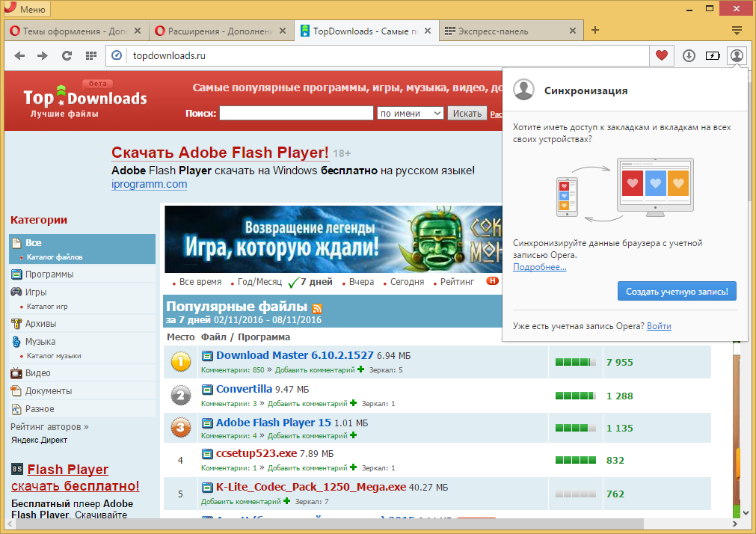
Task: Open the iprogramm.com link
Action: coord(149,184)
